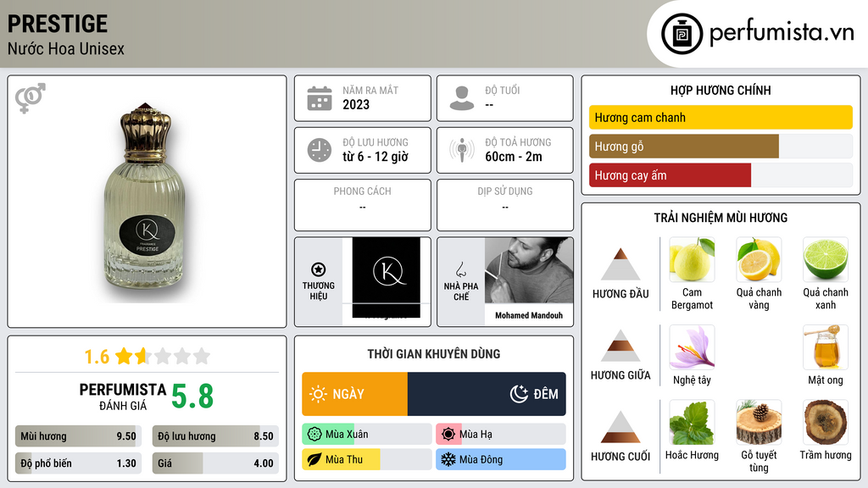Click the Mùa Hạ season bar
The height and width of the screenshot is (488, 868).
click(x=501, y=435)
